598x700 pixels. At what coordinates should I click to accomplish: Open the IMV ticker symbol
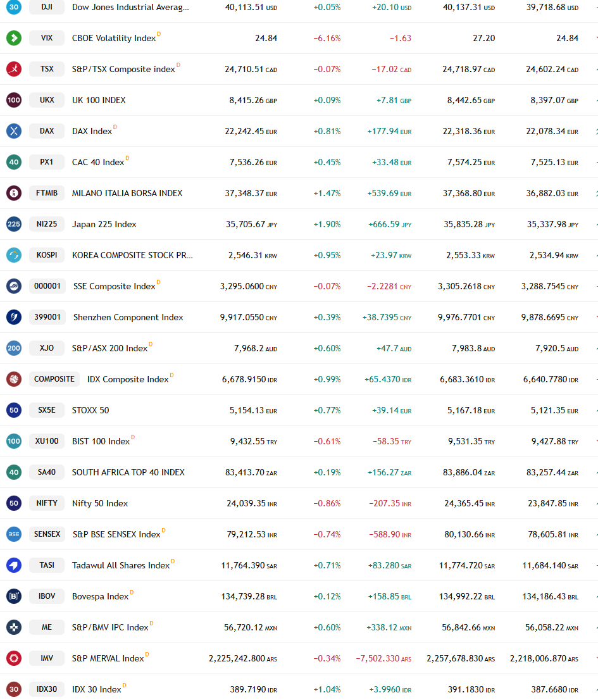pyautogui.click(x=46, y=658)
